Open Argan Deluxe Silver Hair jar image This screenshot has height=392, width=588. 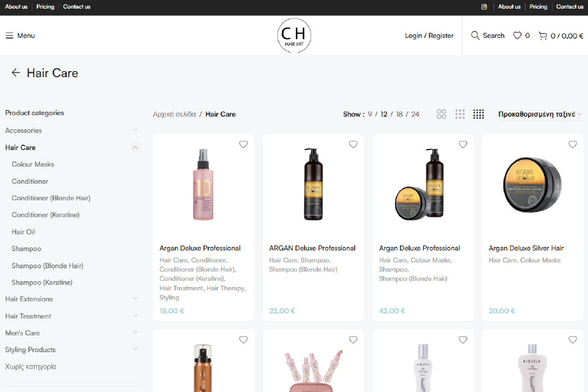[x=532, y=185]
